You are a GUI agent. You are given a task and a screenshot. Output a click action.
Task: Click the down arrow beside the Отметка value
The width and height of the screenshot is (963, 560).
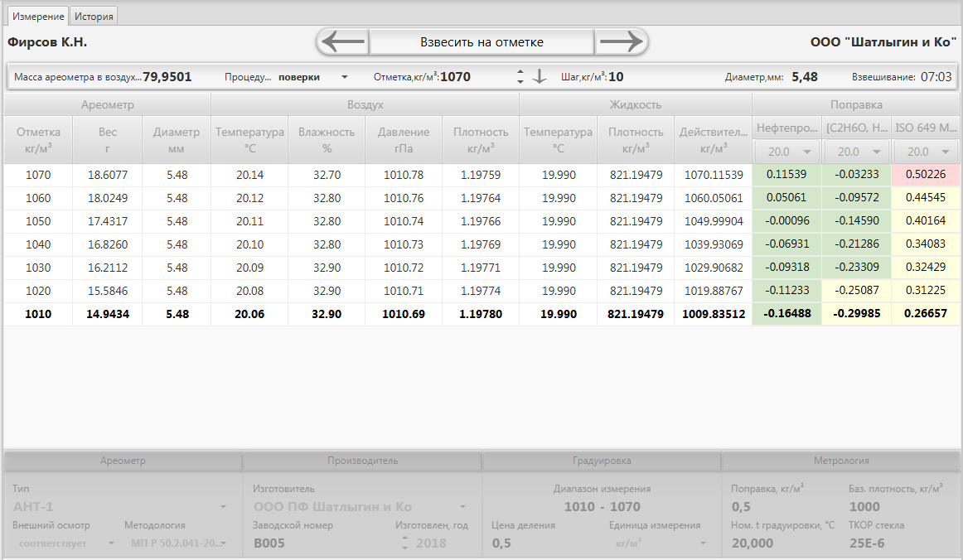[540, 77]
